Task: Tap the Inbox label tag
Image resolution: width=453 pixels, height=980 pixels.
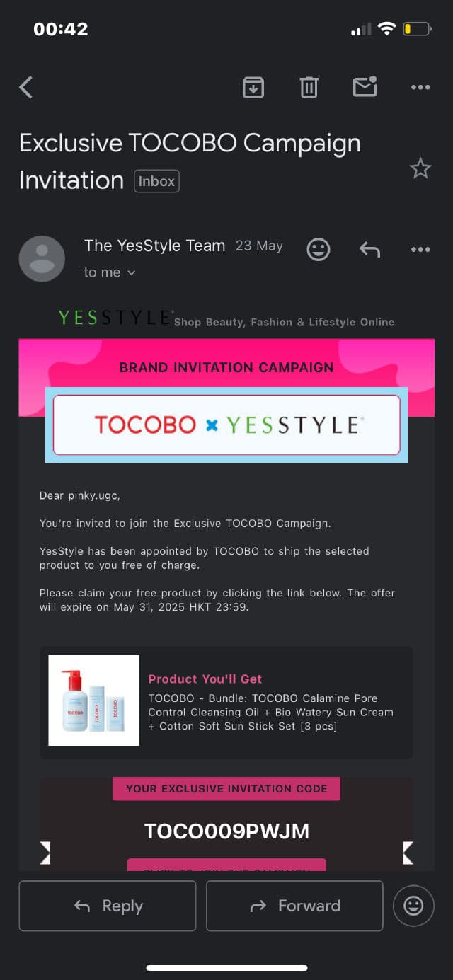Action: pos(156,181)
